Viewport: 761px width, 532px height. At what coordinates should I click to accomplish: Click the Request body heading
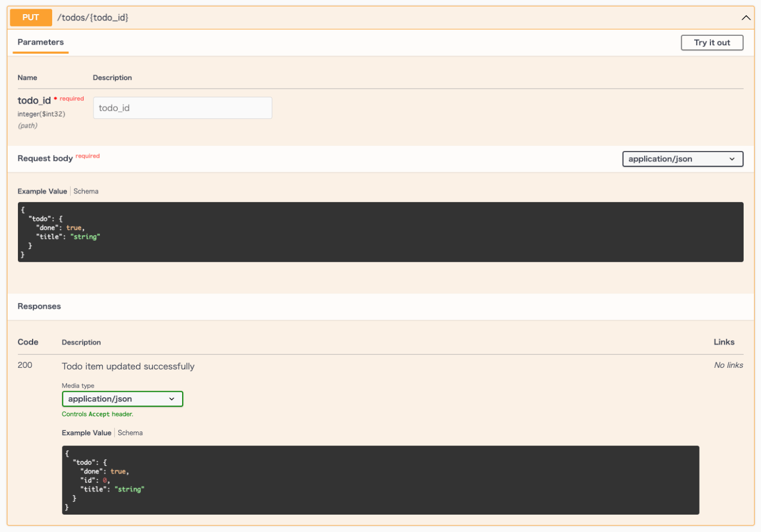point(45,158)
